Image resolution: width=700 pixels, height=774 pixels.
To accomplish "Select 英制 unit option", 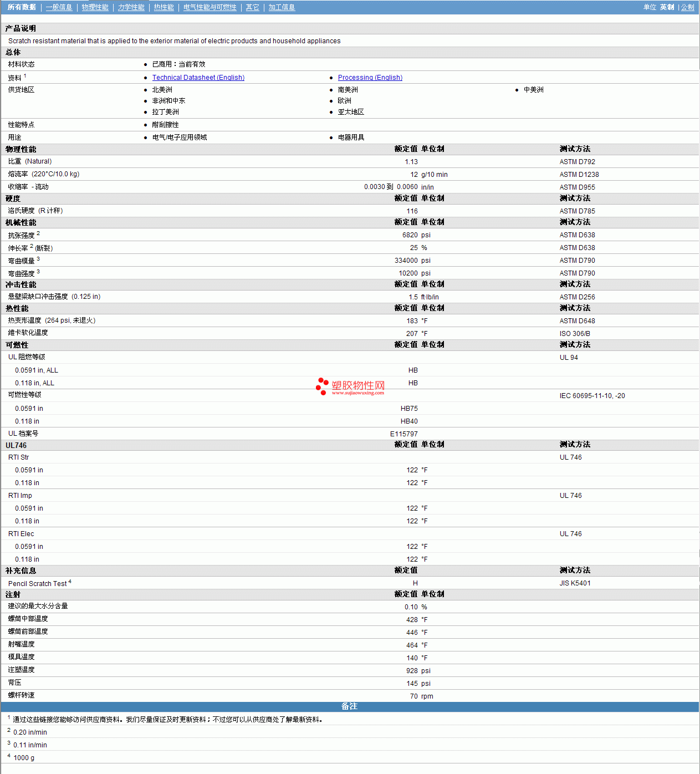I will (667, 7).
